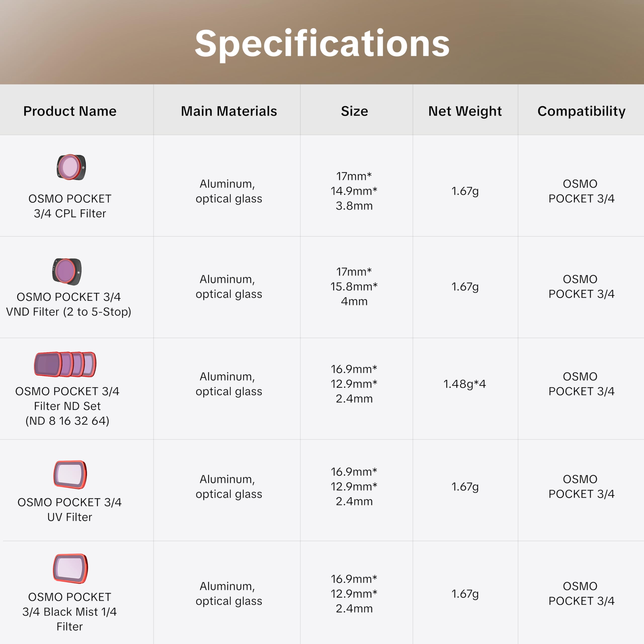Viewport: 644px width, 644px height.
Task: Click the 17mm*14.9mm*3.8mm size value
Action: click(354, 191)
